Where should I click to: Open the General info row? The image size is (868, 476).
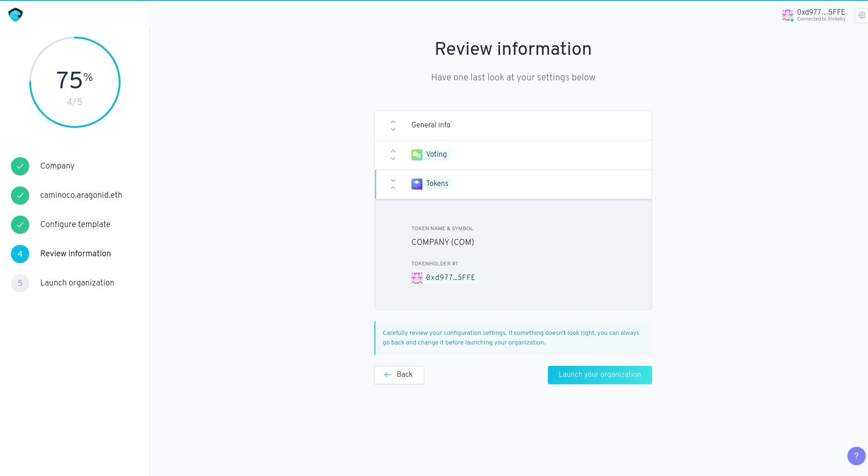click(513, 126)
